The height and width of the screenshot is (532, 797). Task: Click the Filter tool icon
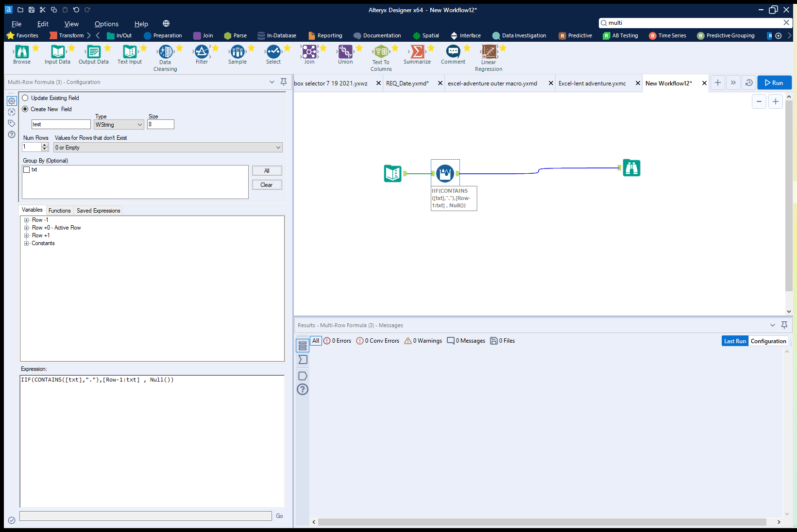coord(202,53)
